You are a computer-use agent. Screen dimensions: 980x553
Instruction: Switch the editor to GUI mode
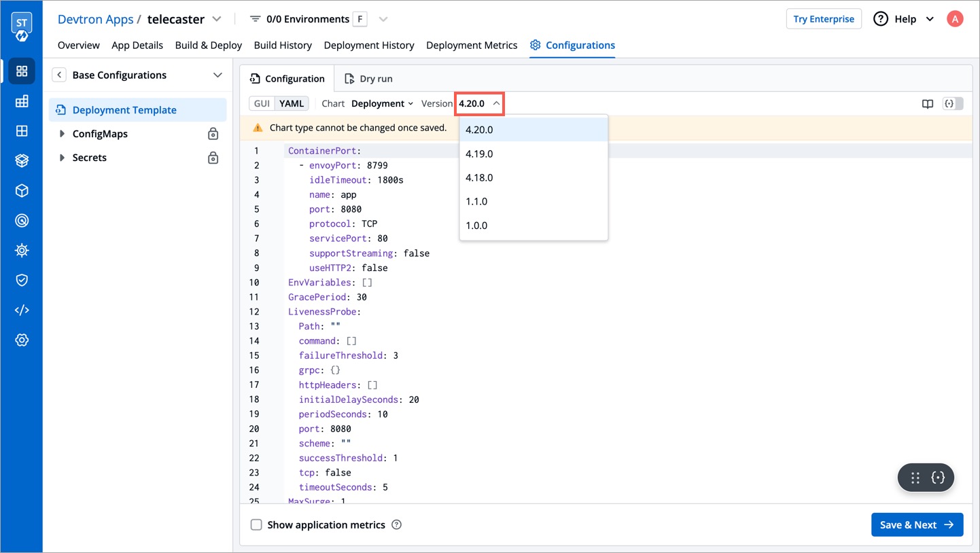click(262, 103)
